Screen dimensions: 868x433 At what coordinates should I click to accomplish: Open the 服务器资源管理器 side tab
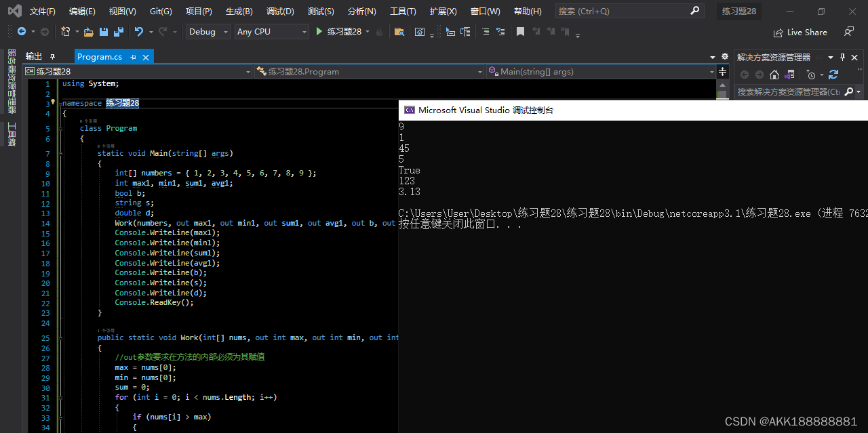(12, 81)
